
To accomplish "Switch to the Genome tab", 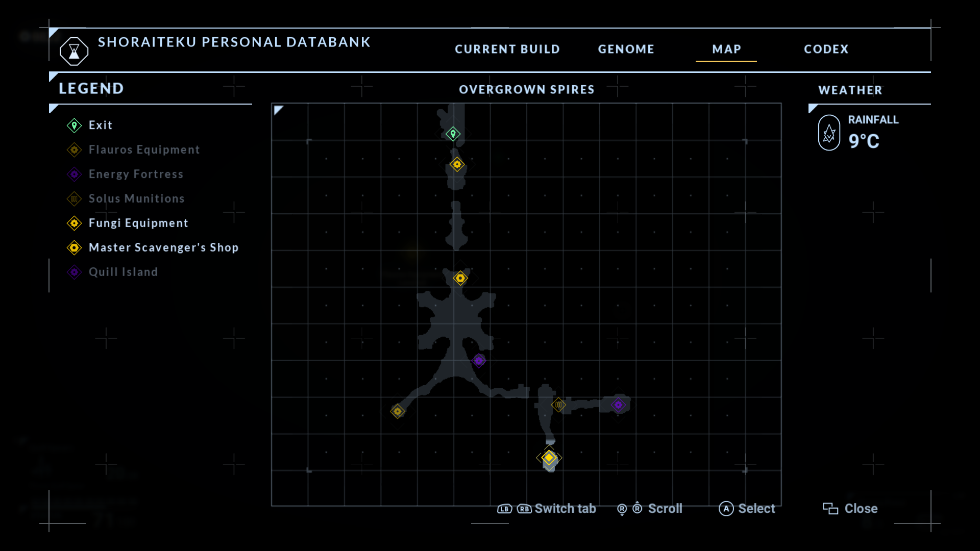I will pyautogui.click(x=626, y=49).
